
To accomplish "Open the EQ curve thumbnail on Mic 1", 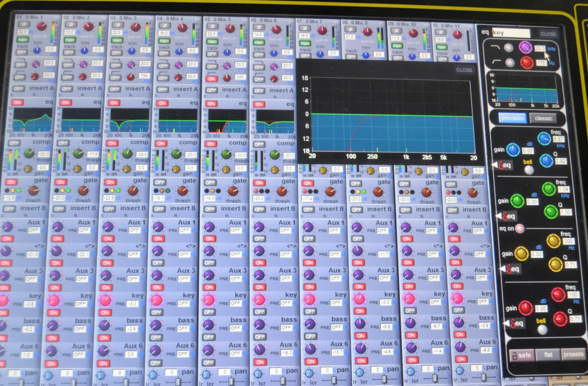I will [x=32, y=120].
